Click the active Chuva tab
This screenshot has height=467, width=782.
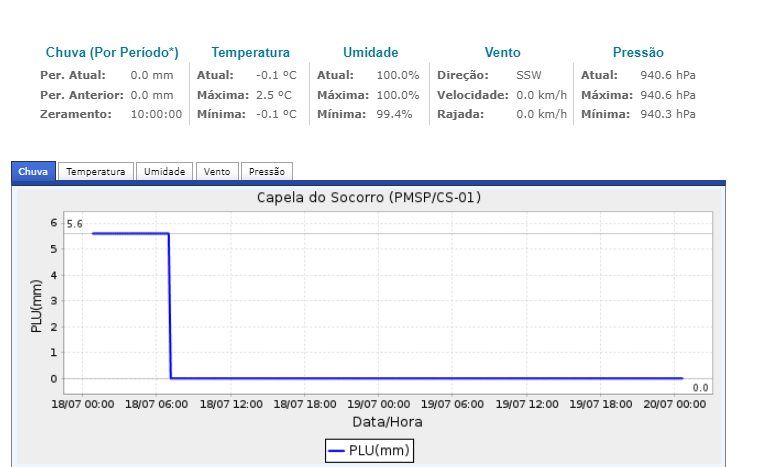[x=33, y=172]
